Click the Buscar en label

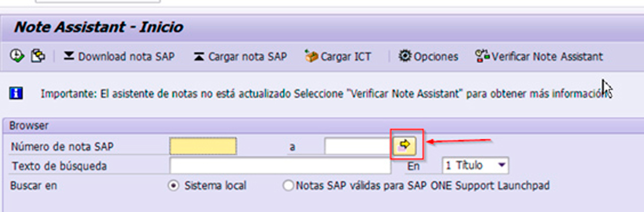[x=34, y=186]
